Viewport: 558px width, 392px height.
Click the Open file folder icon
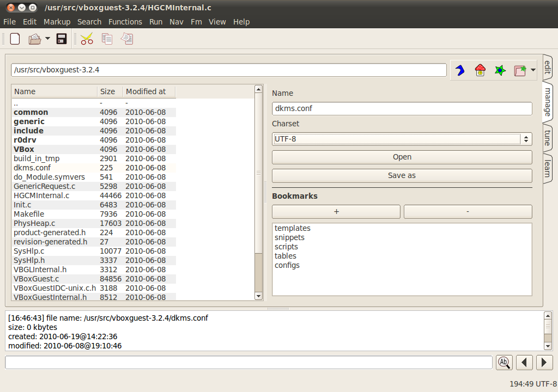pyautogui.click(x=34, y=39)
